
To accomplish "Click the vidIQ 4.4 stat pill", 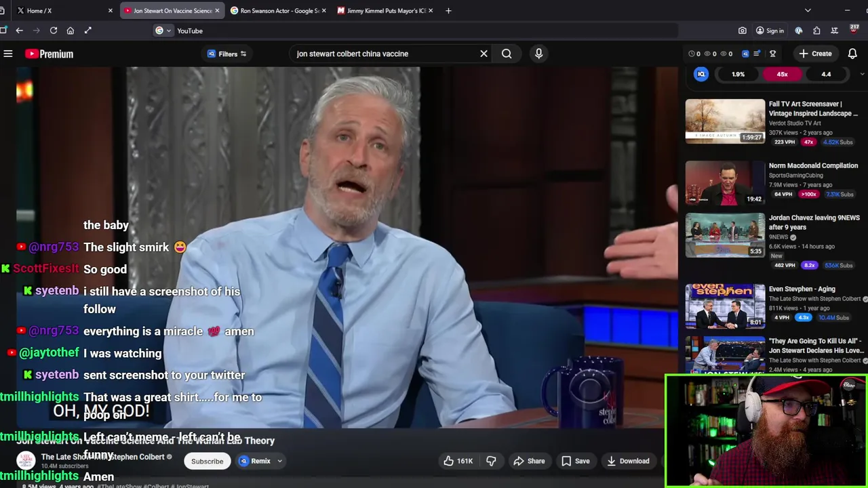I will tap(826, 75).
